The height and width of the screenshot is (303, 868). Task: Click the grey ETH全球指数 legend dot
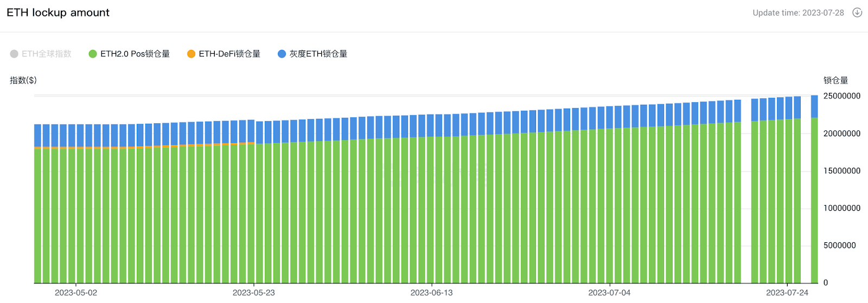tap(14, 54)
